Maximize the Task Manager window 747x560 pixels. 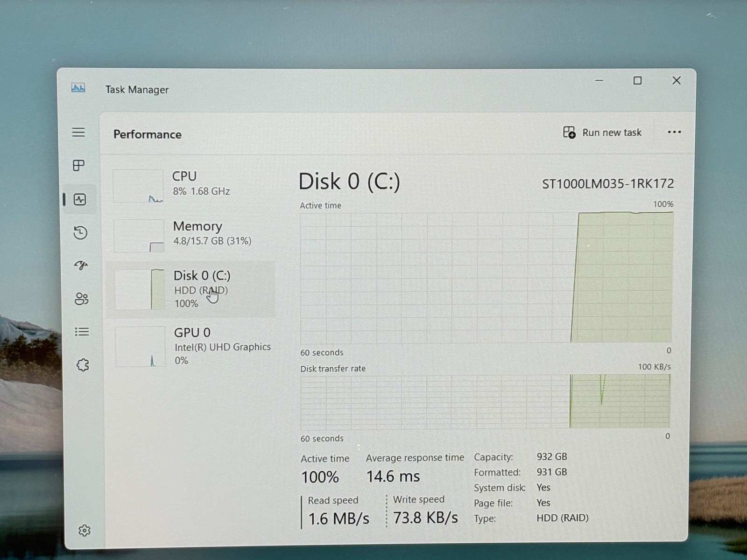point(637,81)
